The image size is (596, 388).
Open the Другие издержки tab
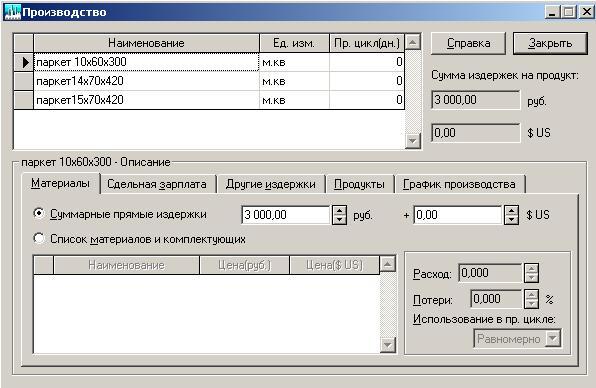(x=271, y=184)
